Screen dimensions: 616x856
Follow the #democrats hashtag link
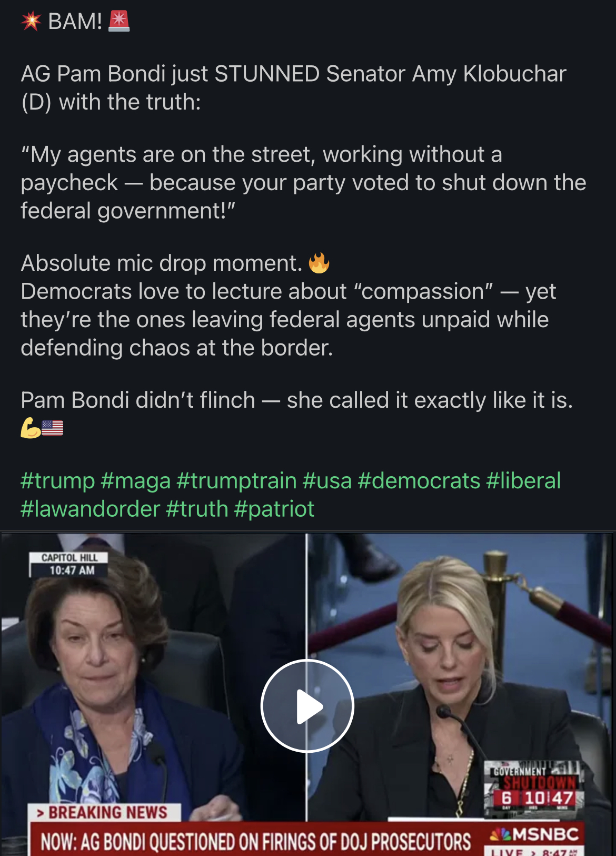click(419, 481)
